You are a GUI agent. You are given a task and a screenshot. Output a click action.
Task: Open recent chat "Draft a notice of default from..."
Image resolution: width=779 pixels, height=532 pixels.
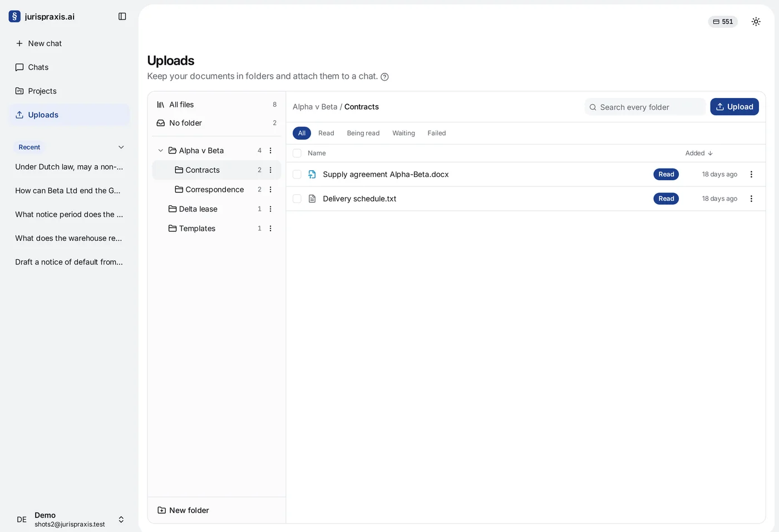tap(69, 262)
